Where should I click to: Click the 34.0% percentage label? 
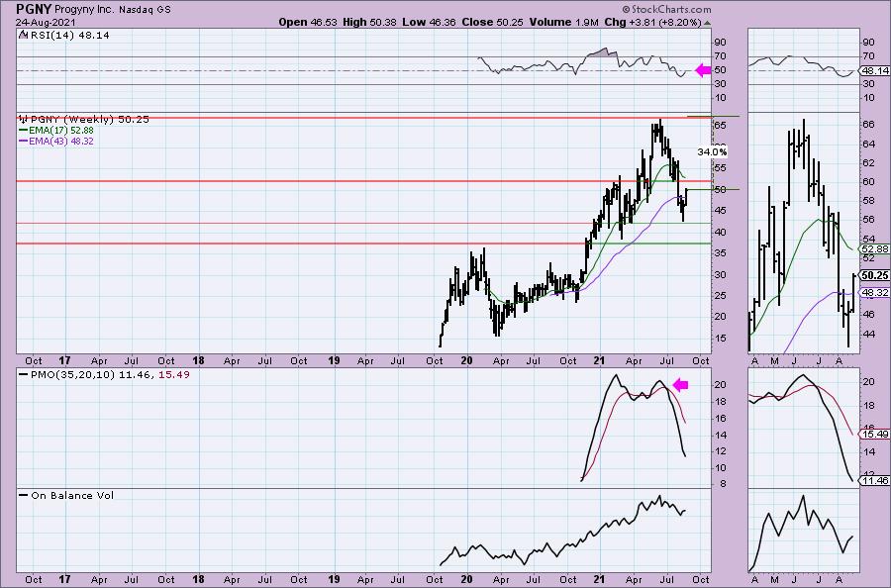(712, 151)
